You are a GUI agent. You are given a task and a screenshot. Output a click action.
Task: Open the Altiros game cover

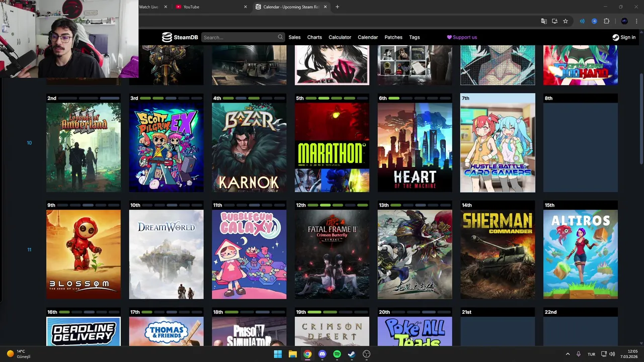[581, 254]
